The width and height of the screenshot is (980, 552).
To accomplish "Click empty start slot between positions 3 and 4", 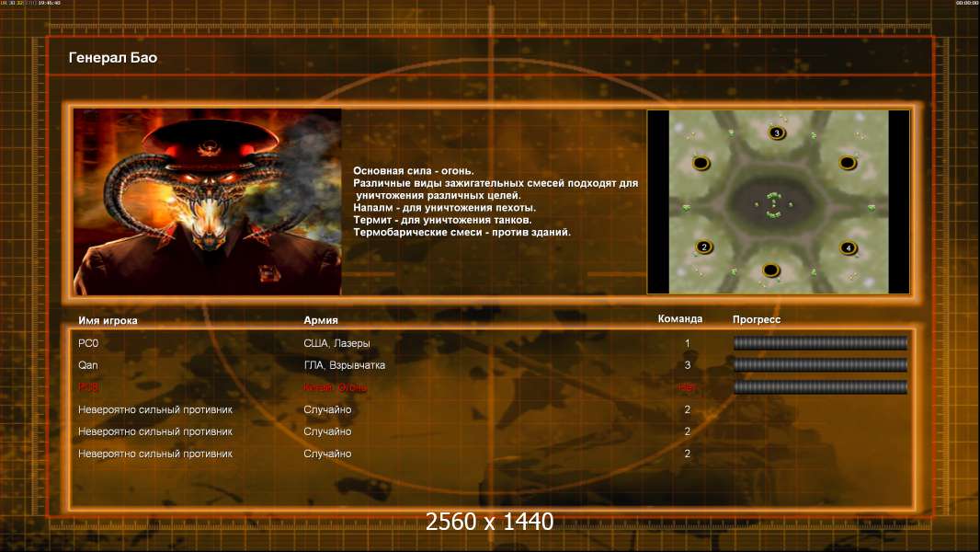I will [x=848, y=163].
